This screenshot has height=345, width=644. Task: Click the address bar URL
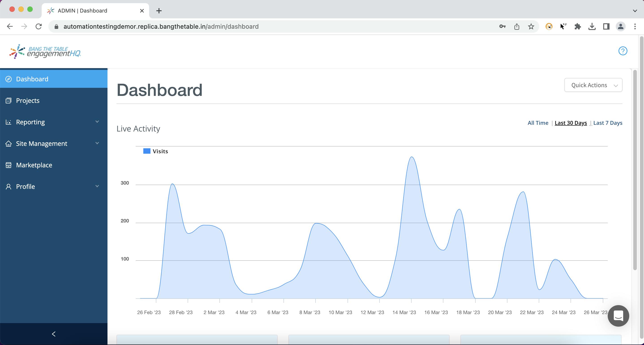161,26
